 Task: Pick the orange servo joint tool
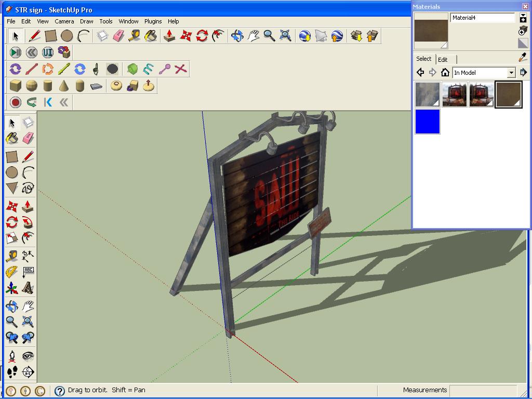48,69
